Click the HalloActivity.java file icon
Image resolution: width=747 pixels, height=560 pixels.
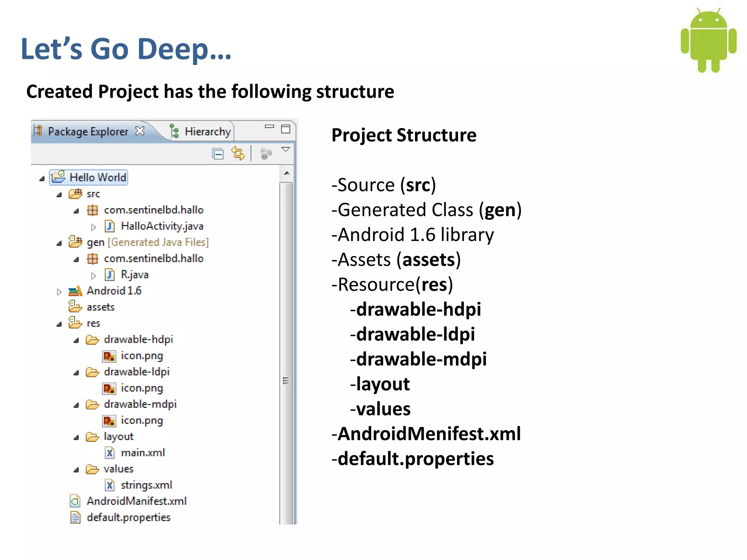coord(109,226)
